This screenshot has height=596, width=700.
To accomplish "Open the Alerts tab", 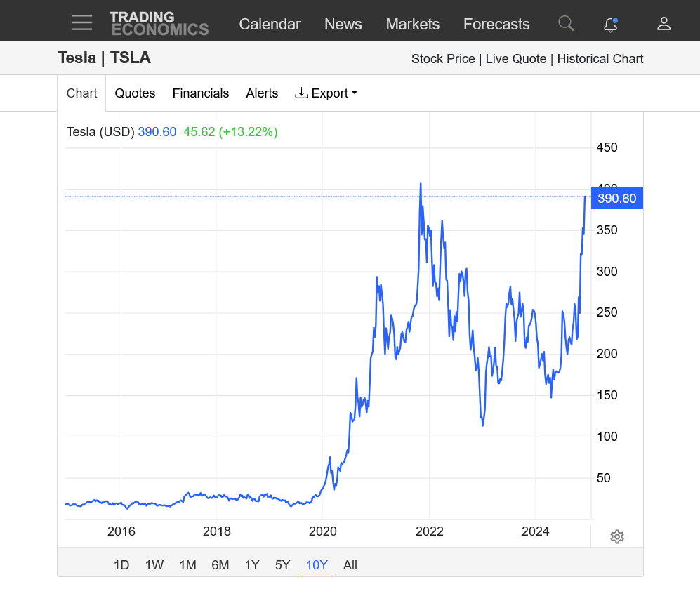I will (x=262, y=93).
